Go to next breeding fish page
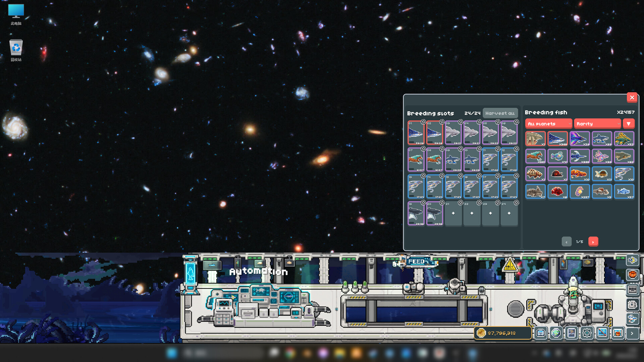The height and width of the screenshot is (362, 644). click(x=593, y=242)
